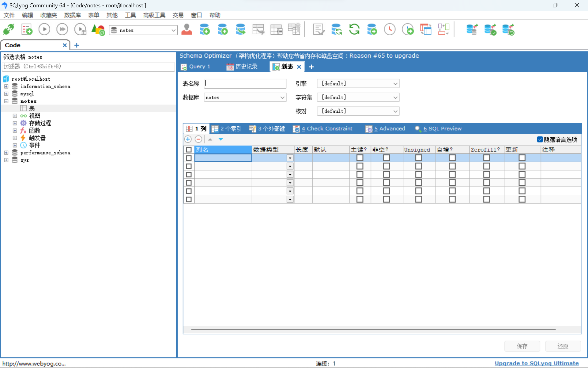The image size is (588, 368).
Task: Move column down with the blue arrow icon
Action: click(x=221, y=139)
